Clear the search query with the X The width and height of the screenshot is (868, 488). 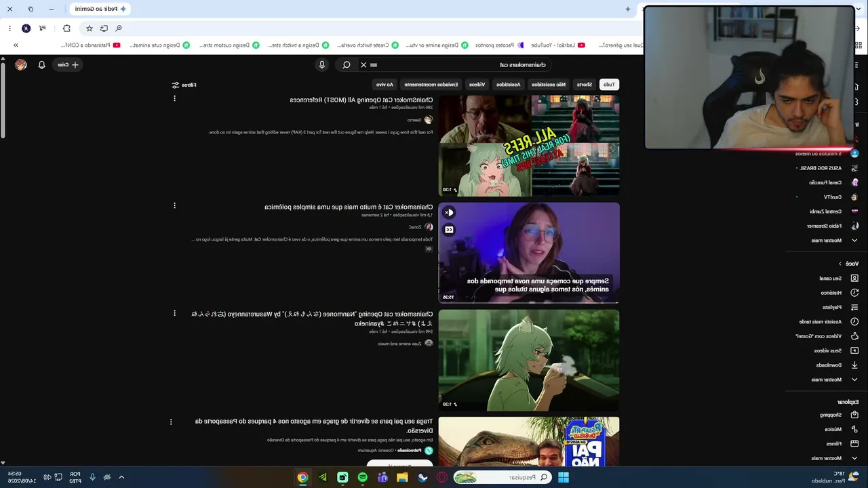[363, 65]
